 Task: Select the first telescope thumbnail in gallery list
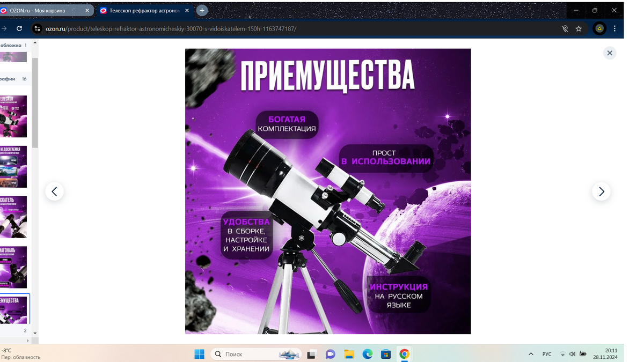point(13,116)
